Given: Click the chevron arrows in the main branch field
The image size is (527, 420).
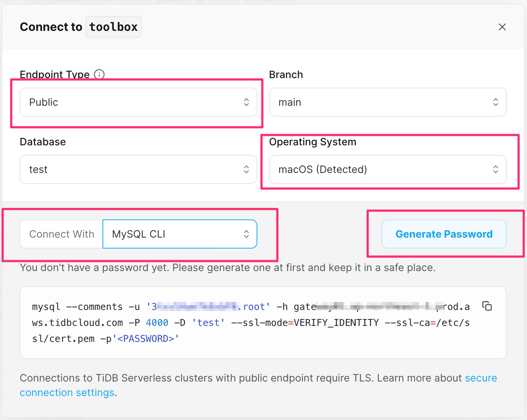Looking at the screenshot, I should pos(495,102).
